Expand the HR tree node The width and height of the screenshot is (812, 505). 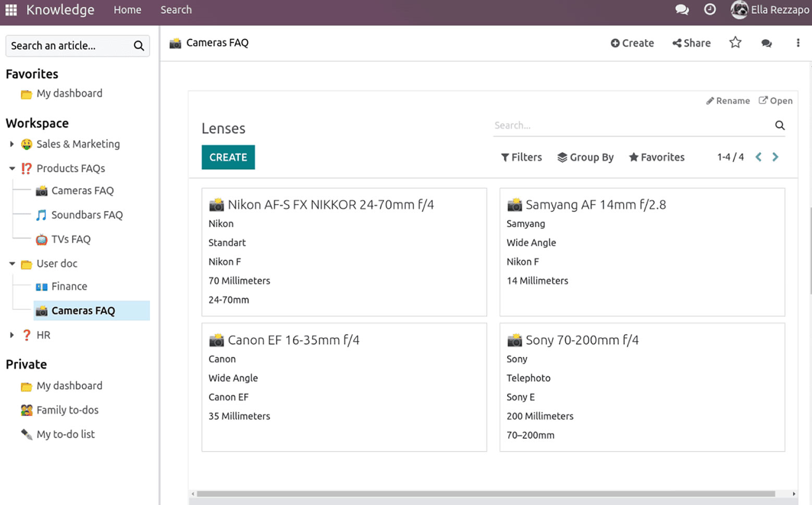point(11,335)
